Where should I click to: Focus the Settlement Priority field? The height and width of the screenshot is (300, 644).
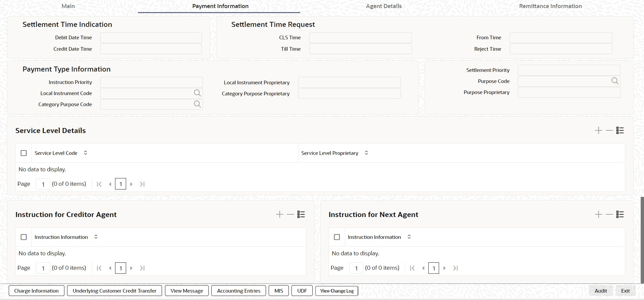[x=569, y=70]
